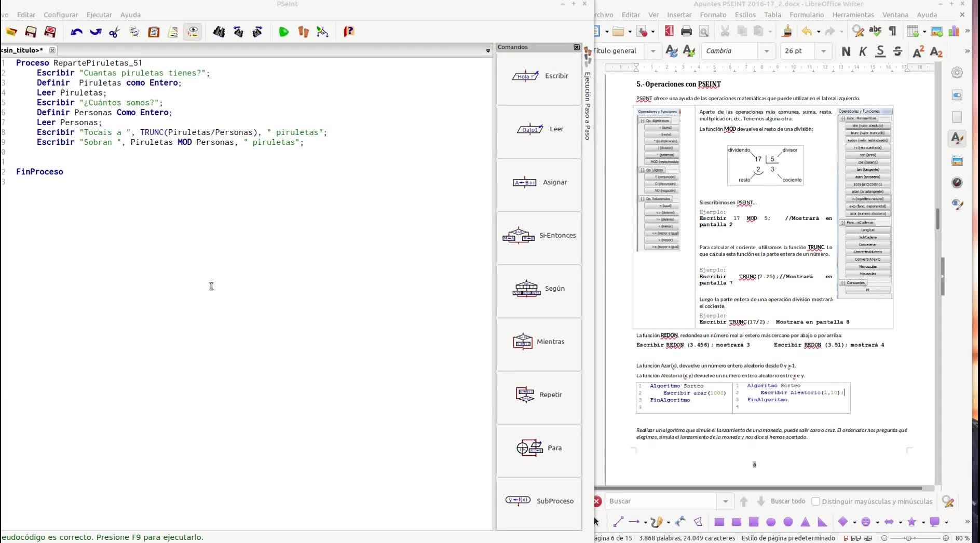Click the flowchart diagram icon in PSeInt toolbar
The width and height of the screenshot is (980, 543).
tap(322, 32)
